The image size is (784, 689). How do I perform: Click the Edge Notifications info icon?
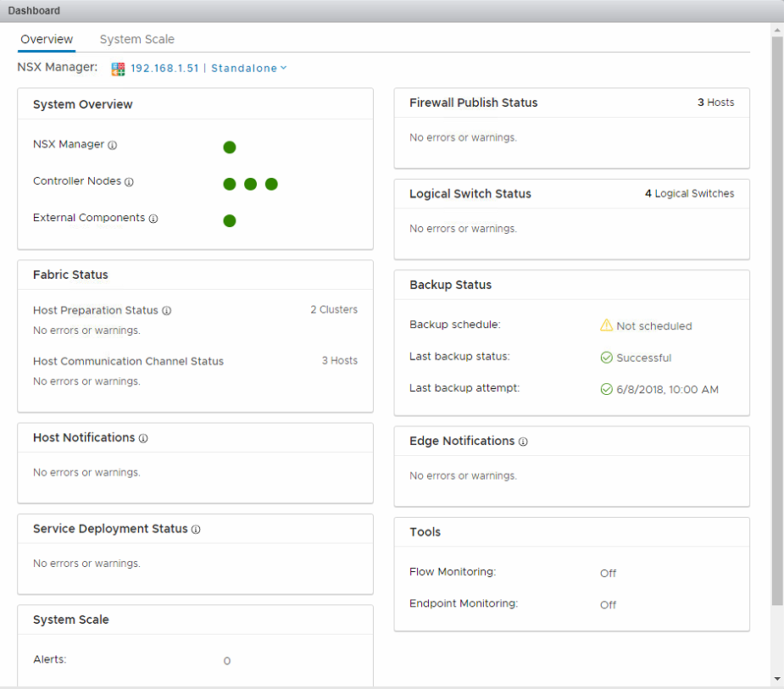523,442
